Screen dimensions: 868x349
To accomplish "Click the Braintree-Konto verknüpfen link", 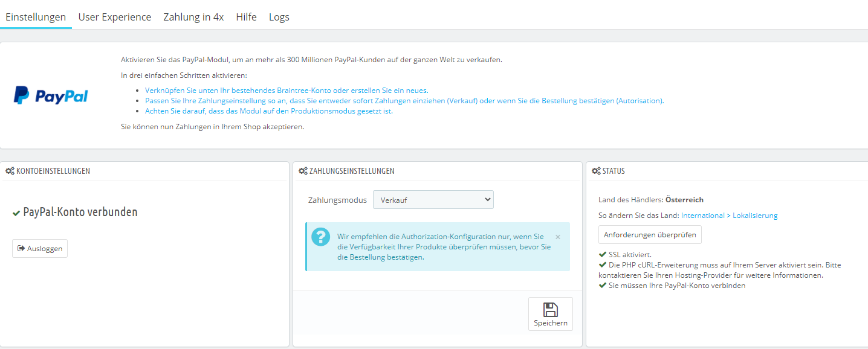I will coord(287,91).
